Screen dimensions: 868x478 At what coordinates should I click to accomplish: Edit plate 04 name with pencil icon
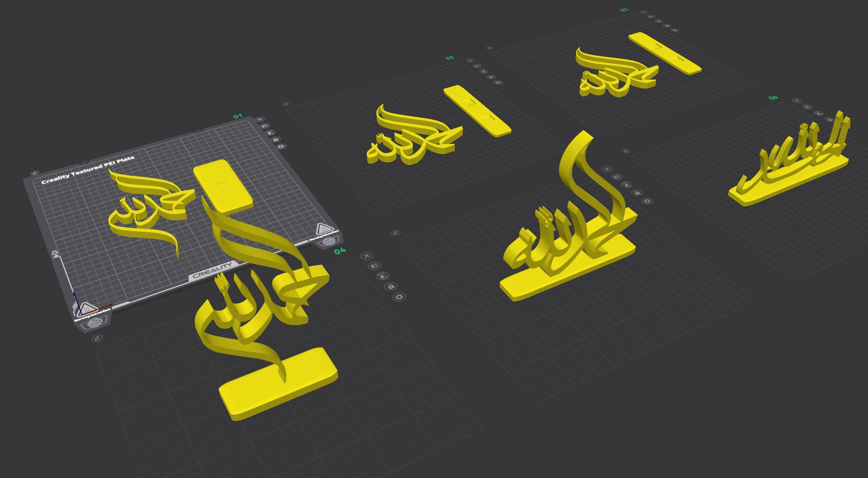coord(98,338)
